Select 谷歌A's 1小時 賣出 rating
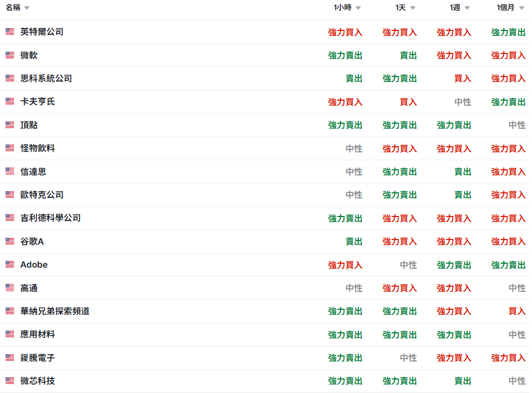 point(354,242)
